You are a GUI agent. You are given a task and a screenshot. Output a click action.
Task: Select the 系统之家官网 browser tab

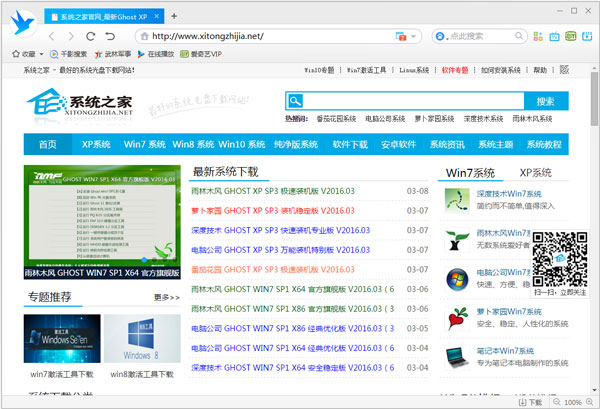click(x=104, y=16)
